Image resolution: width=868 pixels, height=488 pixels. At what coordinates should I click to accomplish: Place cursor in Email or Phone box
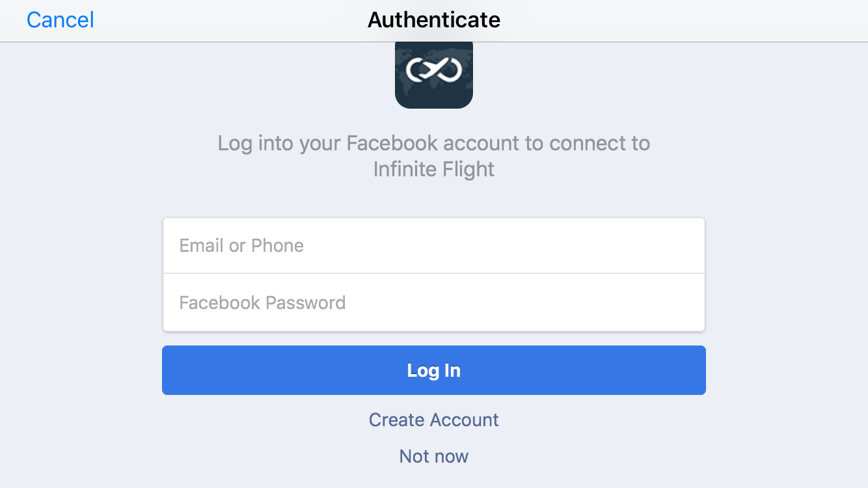[434, 245]
